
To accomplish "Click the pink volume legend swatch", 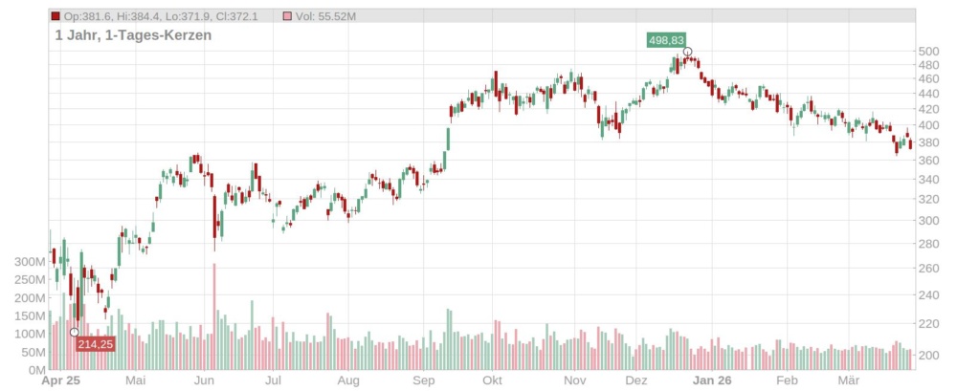I will (289, 16).
